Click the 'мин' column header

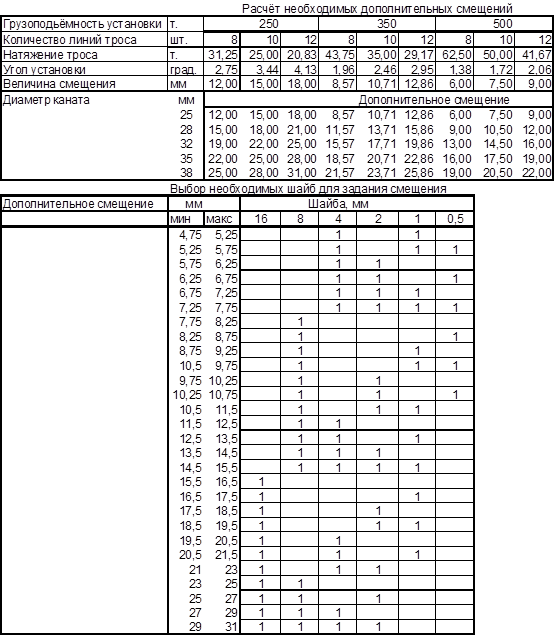[180, 219]
